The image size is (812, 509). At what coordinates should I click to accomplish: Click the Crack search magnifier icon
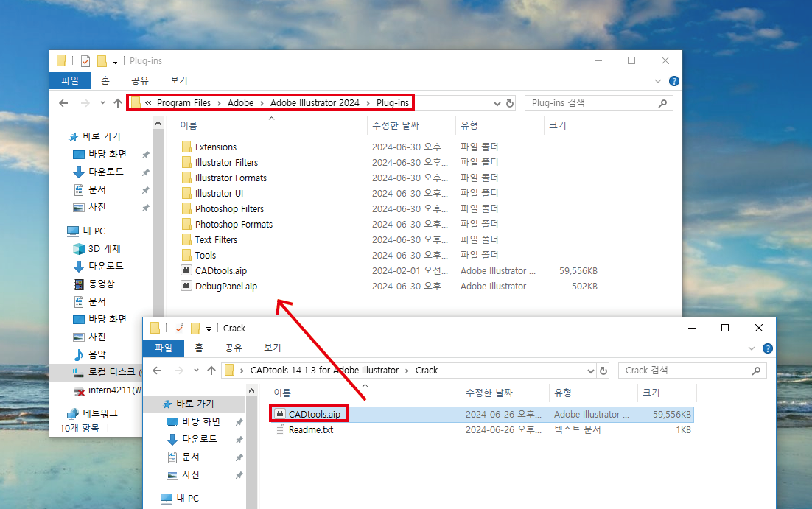756,371
